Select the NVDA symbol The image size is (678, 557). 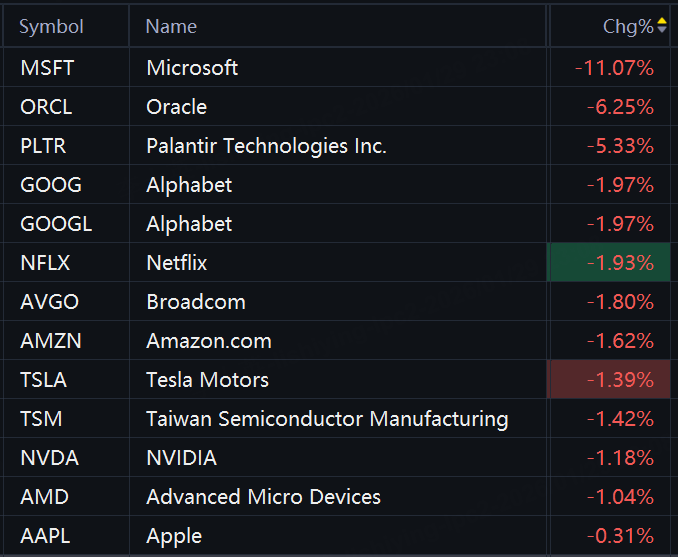[x=49, y=458]
